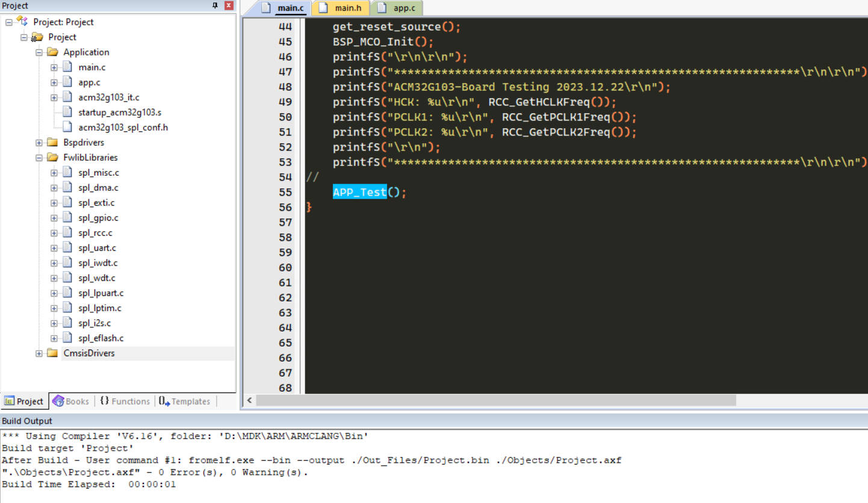This screenshot has height=503, width=868.
Task: Select app.c file icon in tree
Action: [x=67, y=82]
